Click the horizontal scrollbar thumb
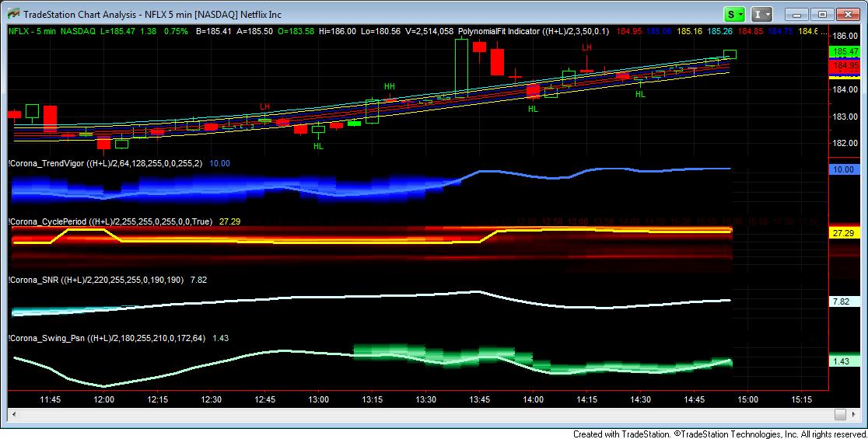868x439 pixels. tap(840, 414)
